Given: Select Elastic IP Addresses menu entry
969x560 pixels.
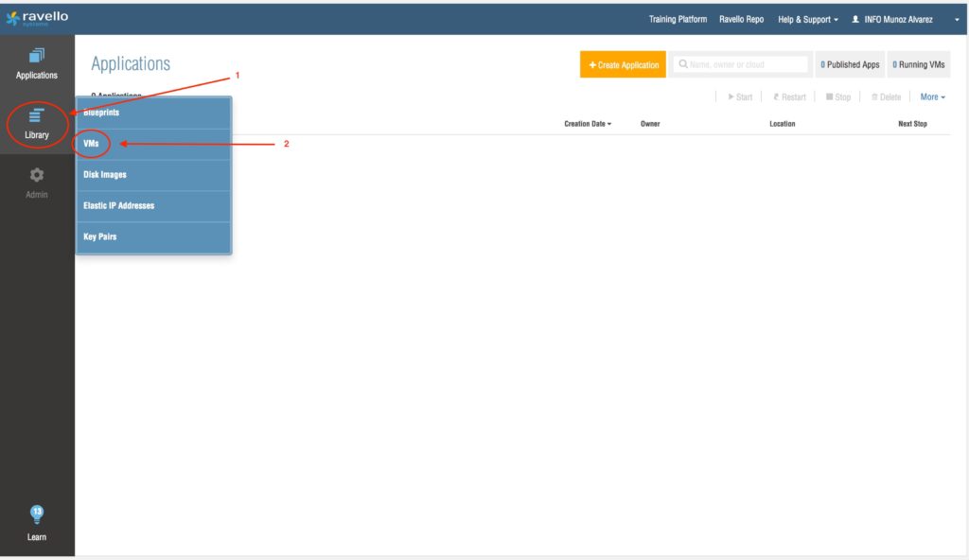Looking at the screenshot, I should (118, 206).
